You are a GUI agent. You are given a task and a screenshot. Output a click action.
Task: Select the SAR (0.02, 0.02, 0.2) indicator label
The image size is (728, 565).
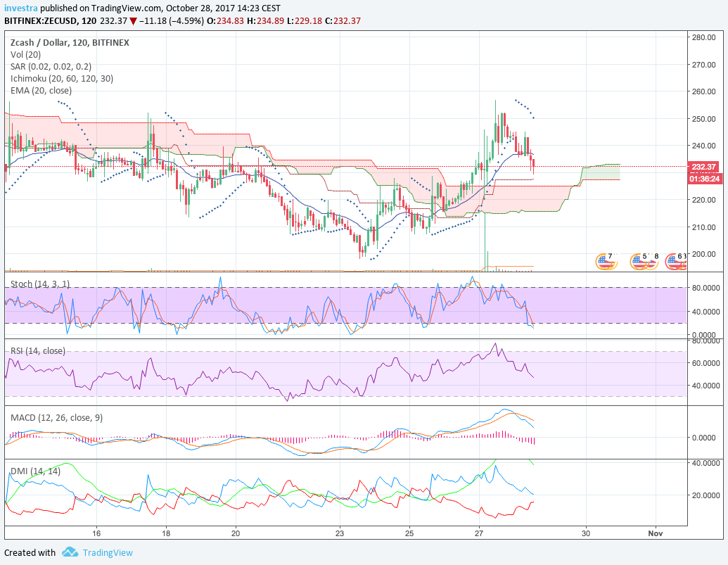pos(51,67)
